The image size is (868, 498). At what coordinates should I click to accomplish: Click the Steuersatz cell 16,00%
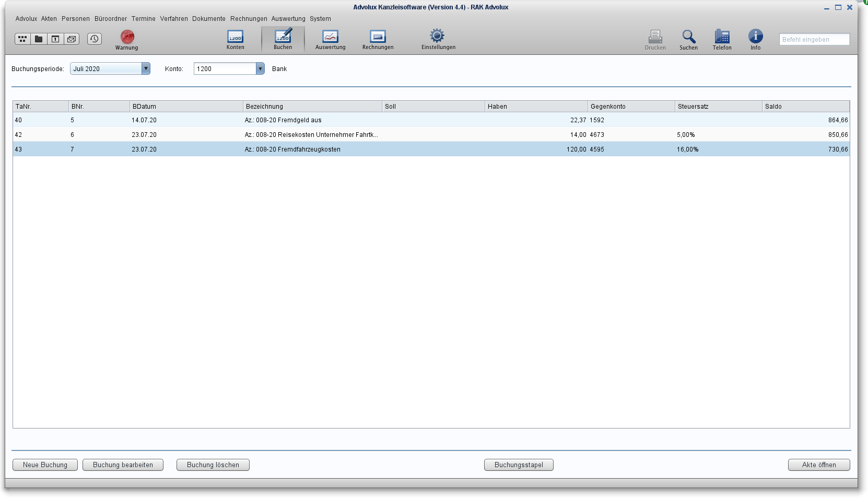(x=688, y=149)
